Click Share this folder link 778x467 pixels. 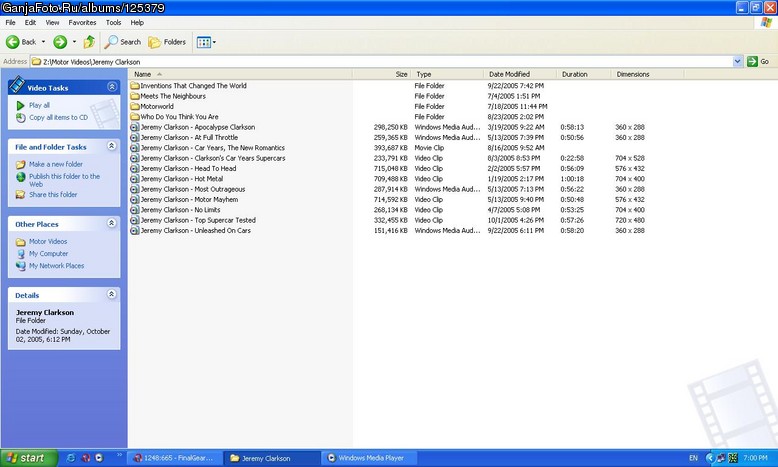coord(53,195)
